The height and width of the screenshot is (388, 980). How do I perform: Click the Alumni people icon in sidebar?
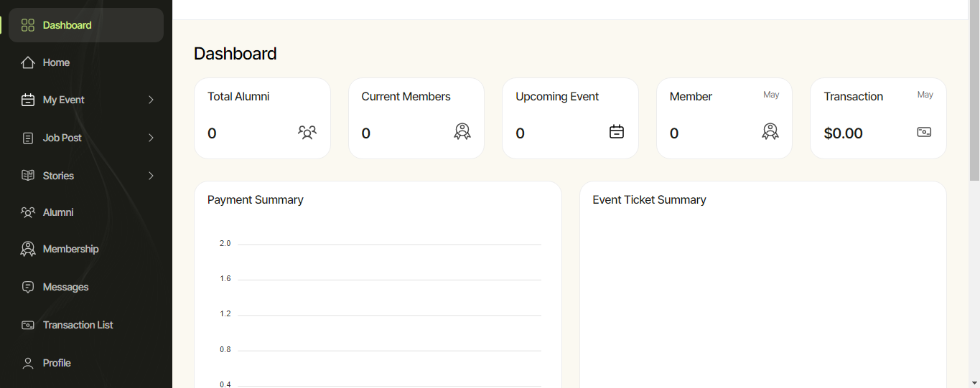(x=28, y=213)
